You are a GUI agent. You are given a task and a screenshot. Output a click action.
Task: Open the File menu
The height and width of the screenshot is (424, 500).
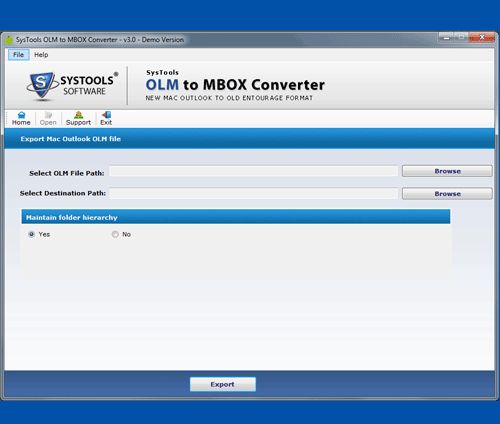click(x=19, y=55)
